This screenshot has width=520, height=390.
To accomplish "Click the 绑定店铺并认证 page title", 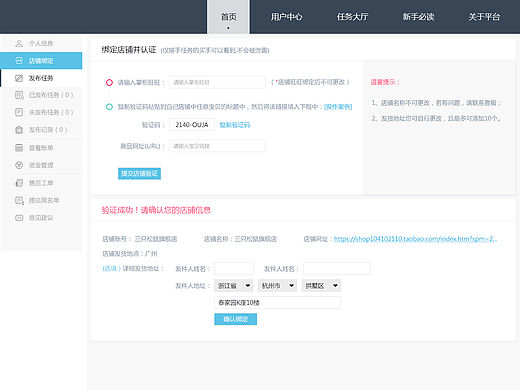I will click(129, 50).
